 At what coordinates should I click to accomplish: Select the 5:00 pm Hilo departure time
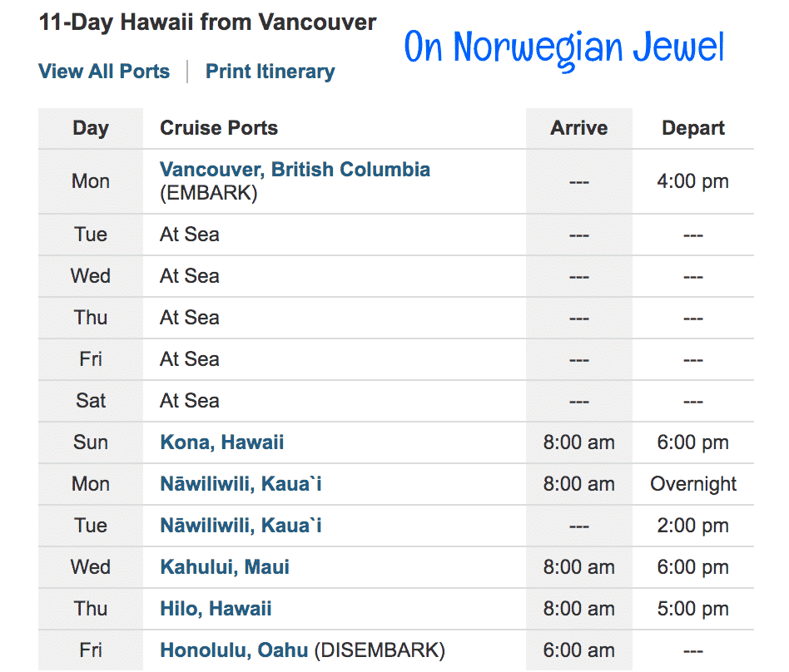[x=693, y=609]
